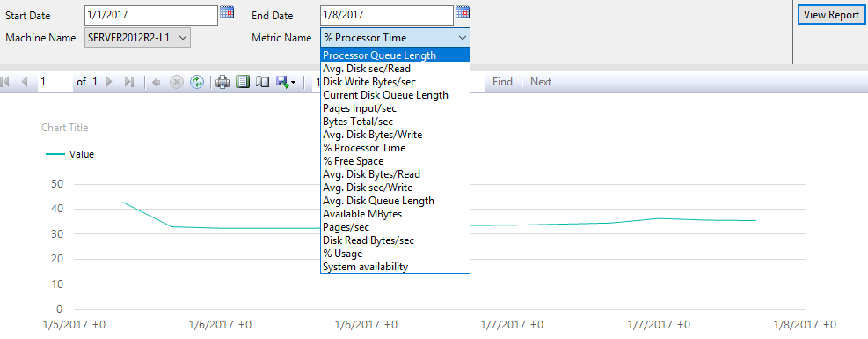Choose % Processor Time in list
The height and width of the screenshot is (339, 868).
coord(395,148)
